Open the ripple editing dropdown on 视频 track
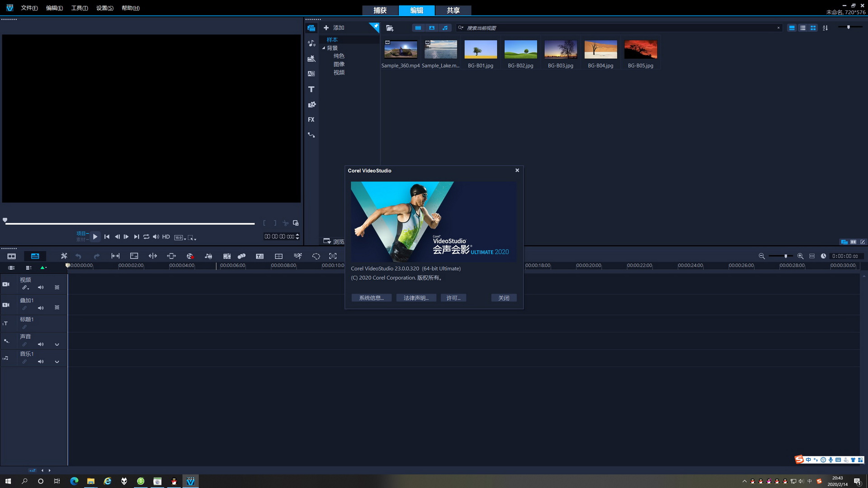Image resolution: width=868 pixels, height=488 pixels. [26, 287]
